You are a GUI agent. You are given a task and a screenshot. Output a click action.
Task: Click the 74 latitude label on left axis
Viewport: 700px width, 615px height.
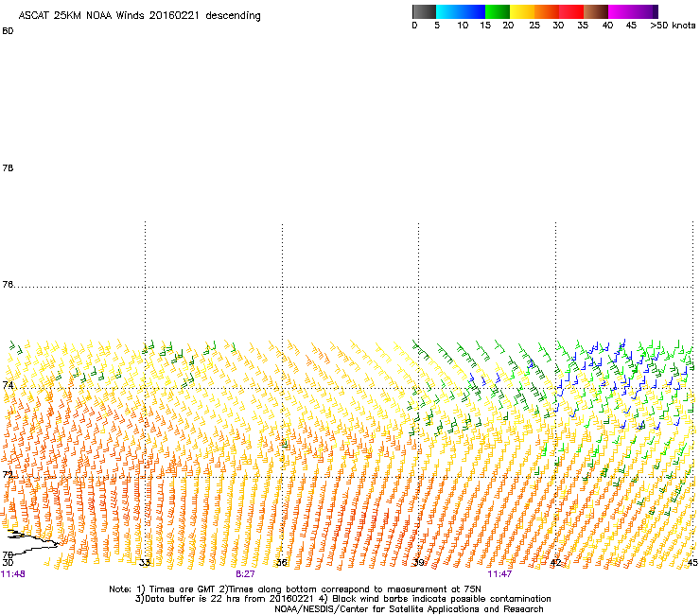coord(8,385)
